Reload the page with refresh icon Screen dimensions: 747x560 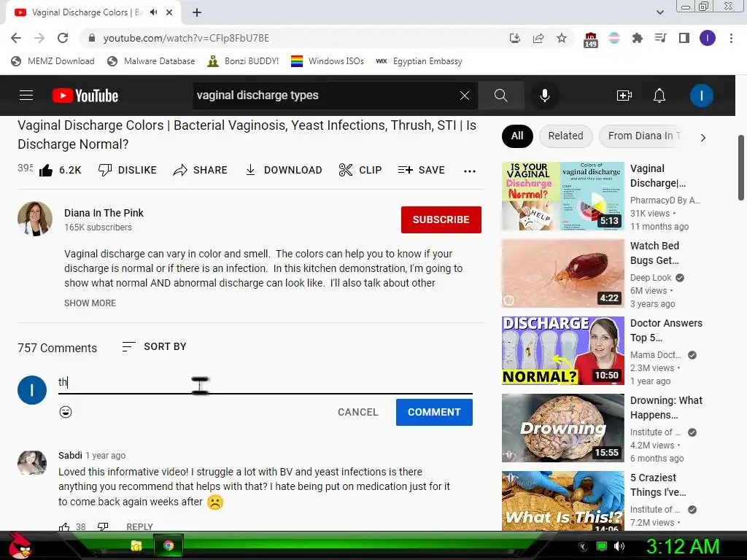click(63, 38)
